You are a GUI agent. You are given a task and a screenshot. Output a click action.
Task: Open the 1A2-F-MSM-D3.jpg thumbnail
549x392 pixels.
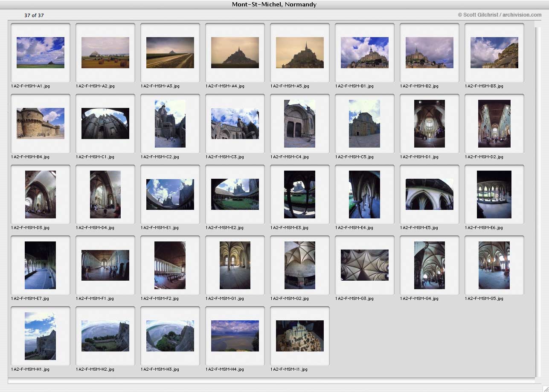tap(41, 194)
